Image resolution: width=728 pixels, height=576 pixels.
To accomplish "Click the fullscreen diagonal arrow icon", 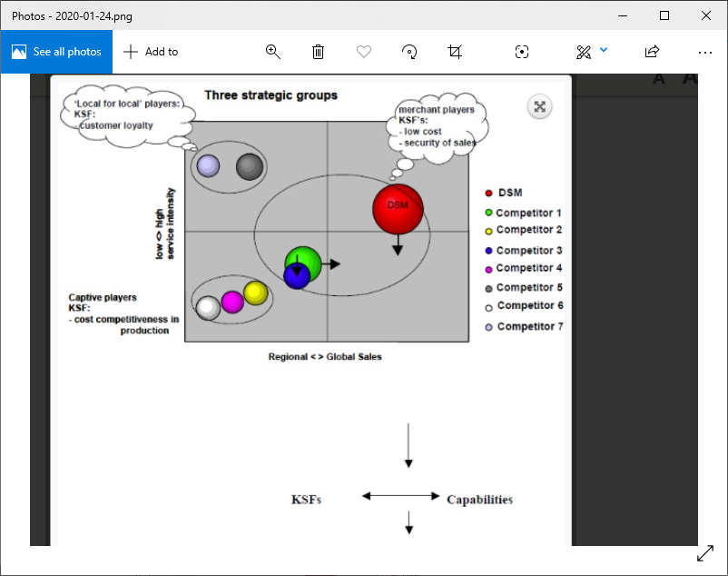I will (705, 552).
